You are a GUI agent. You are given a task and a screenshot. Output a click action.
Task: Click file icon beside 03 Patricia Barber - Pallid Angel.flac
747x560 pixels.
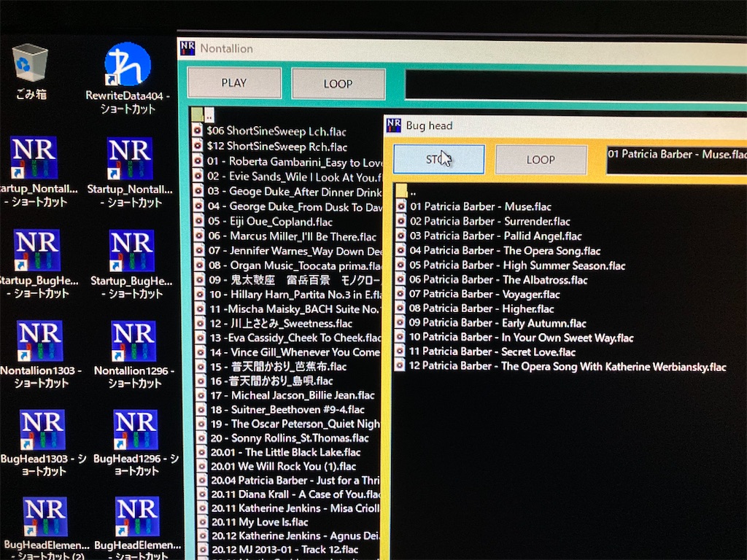(401, 236)
